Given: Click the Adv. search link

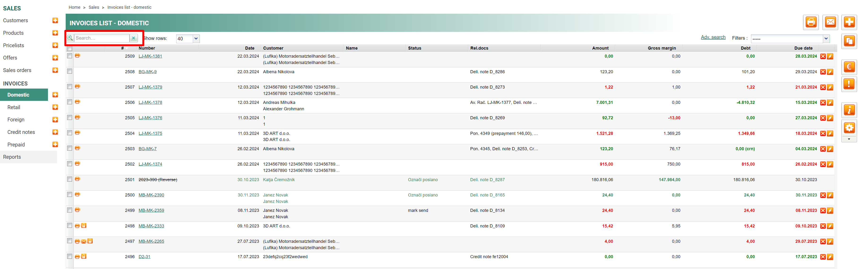Looking at the screenshot, I should tap(713, 37).
